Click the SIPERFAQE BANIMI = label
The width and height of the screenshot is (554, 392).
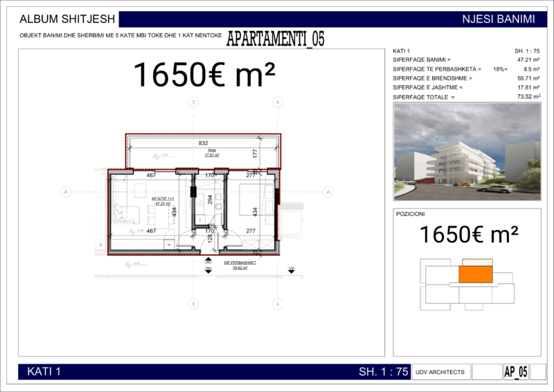click(x=422, y=60)
